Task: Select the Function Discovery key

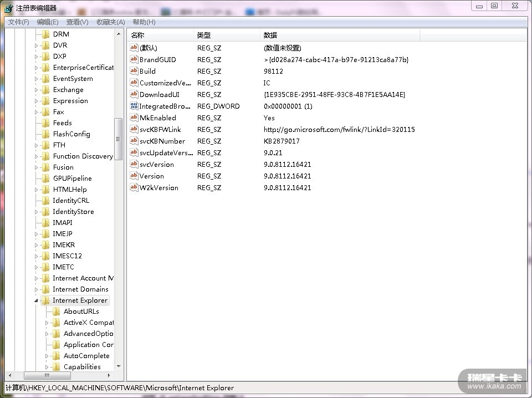Action: pos(83,156)
